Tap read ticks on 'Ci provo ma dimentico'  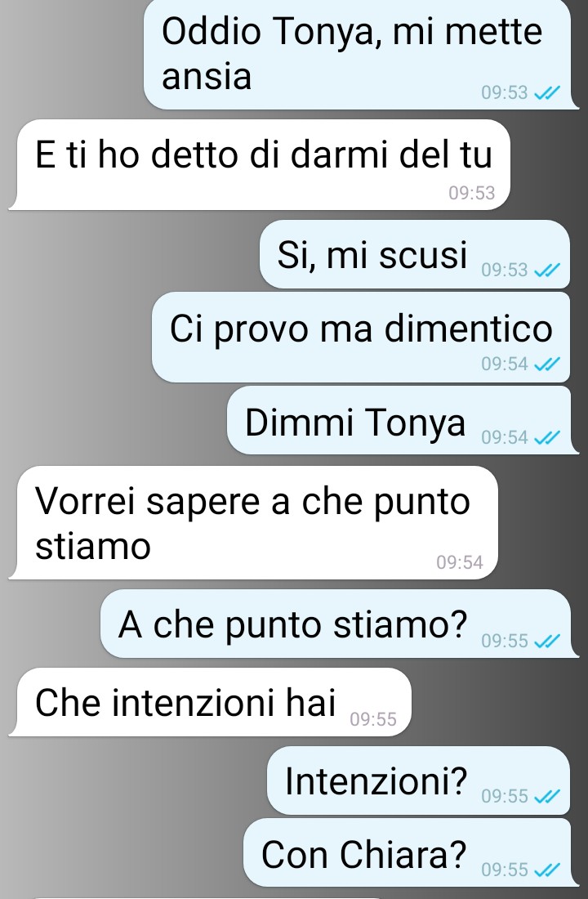(x=546, y=364)
